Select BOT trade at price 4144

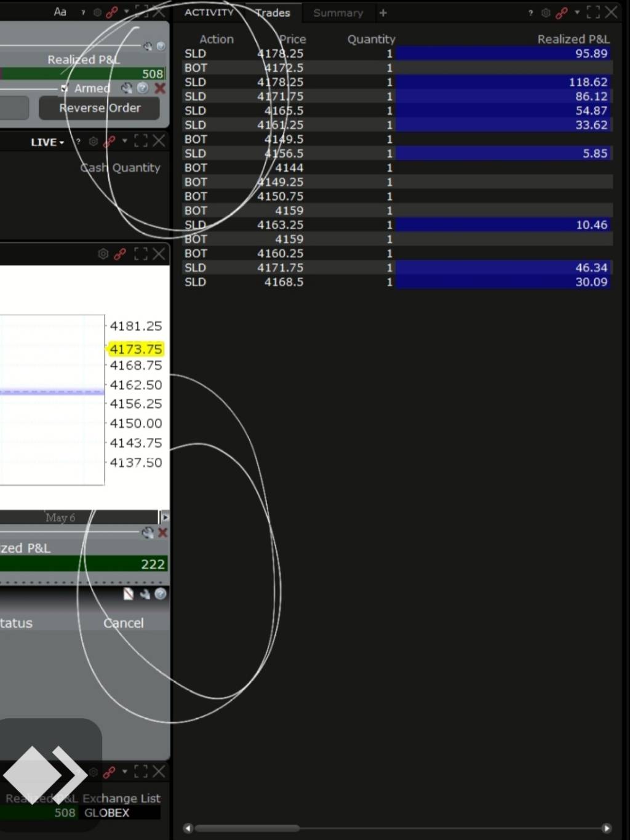397,167
